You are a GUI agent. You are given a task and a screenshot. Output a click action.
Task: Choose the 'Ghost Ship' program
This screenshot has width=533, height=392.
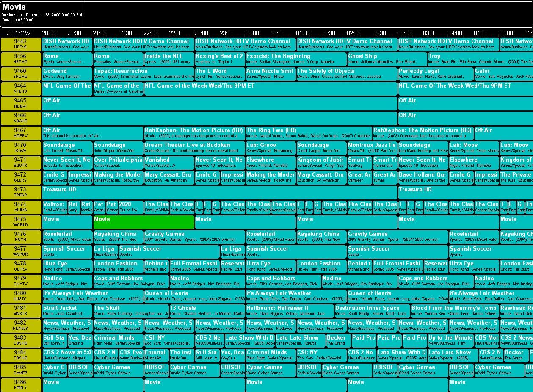387,59
